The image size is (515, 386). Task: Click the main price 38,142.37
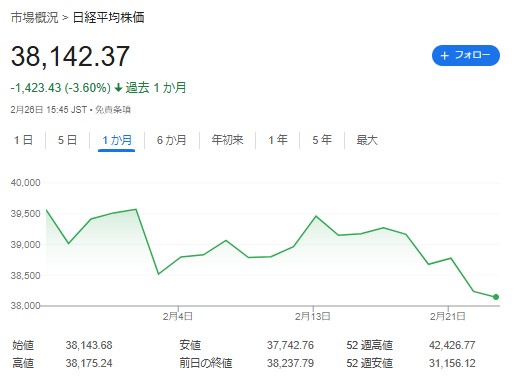tap(70, 56)
